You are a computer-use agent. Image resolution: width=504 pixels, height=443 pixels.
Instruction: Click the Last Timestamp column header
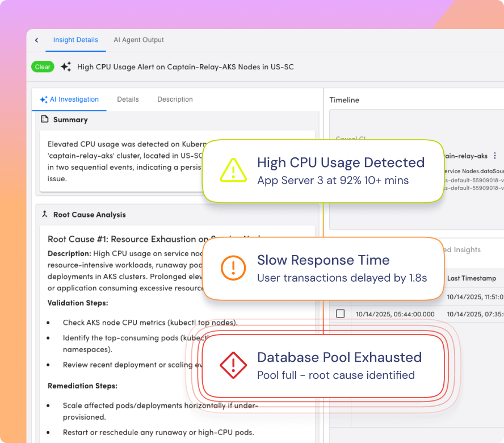click(x=472, y=278)
